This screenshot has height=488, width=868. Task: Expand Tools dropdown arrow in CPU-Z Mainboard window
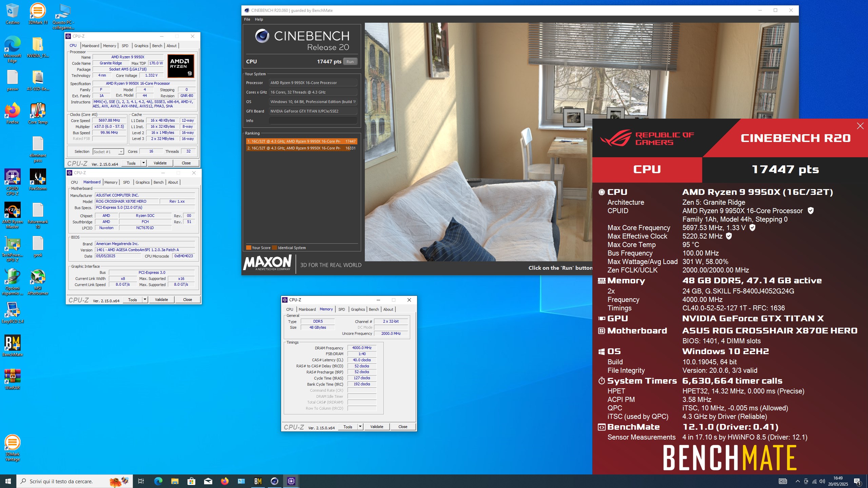(145, 300)
